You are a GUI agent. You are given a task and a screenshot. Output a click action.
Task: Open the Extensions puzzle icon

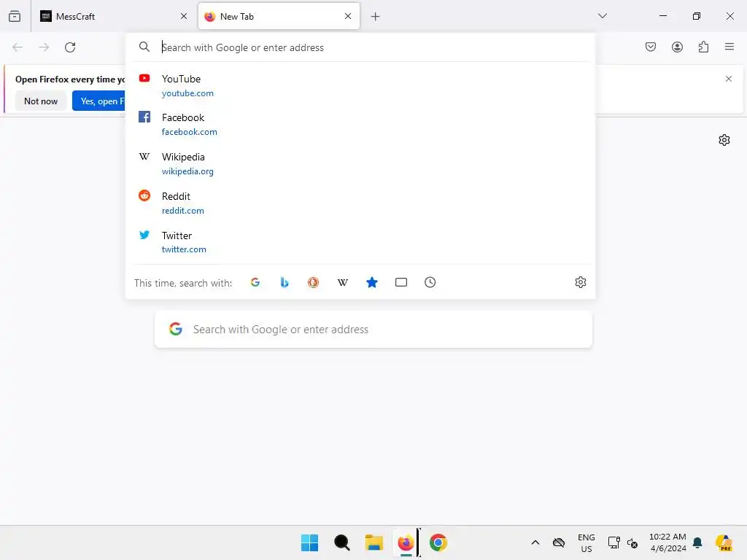(703, 47)
